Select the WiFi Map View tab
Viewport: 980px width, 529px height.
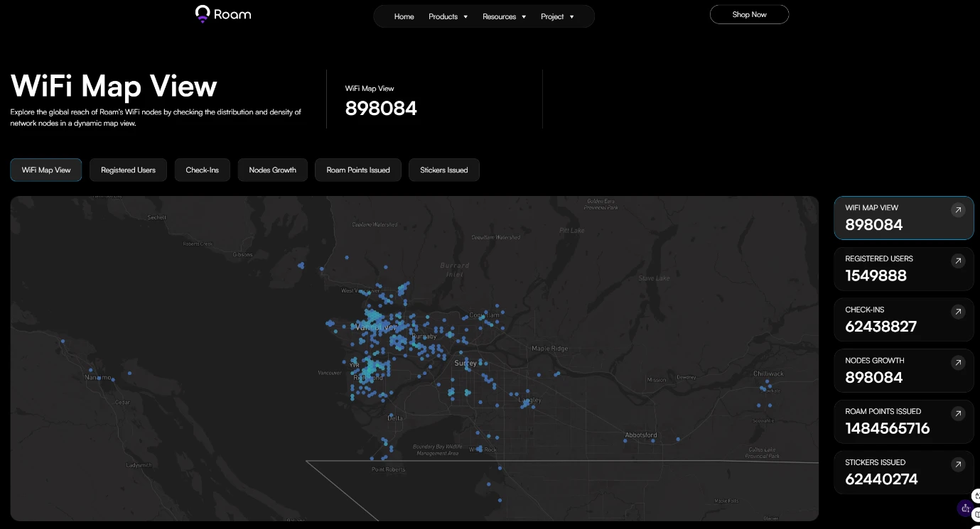[46, 170]
